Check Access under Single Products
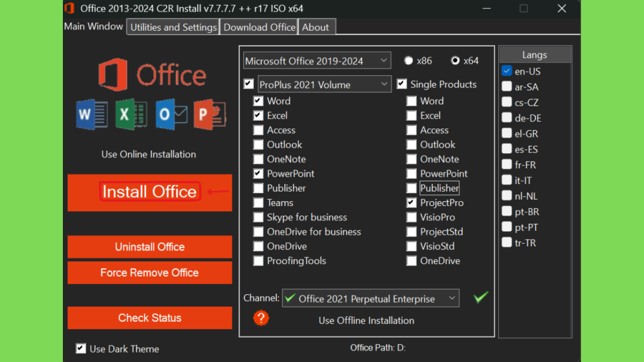Screen dimensions: 644x362 pyautogui.click(x=411, y=130)
